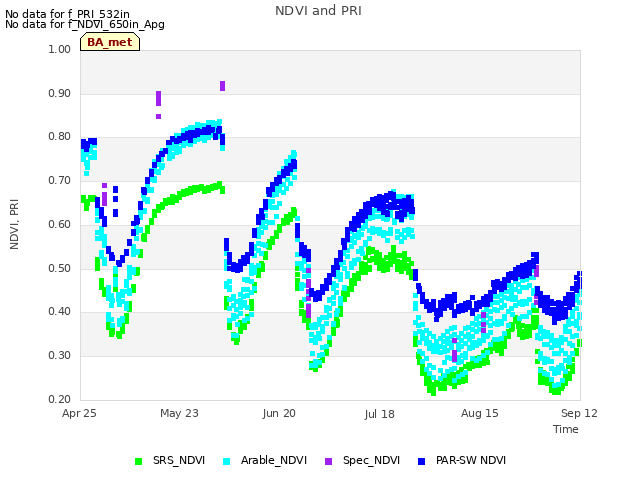Click the Sep 12 x-axis tick label
This screenshot has width=640, height=480.
(x=579, y=413)
